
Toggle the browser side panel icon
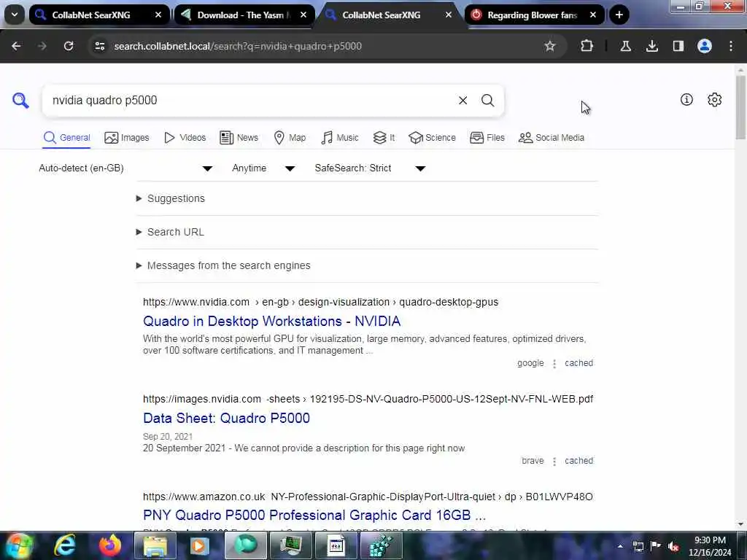pyautogui.click(x=678, y=46)
